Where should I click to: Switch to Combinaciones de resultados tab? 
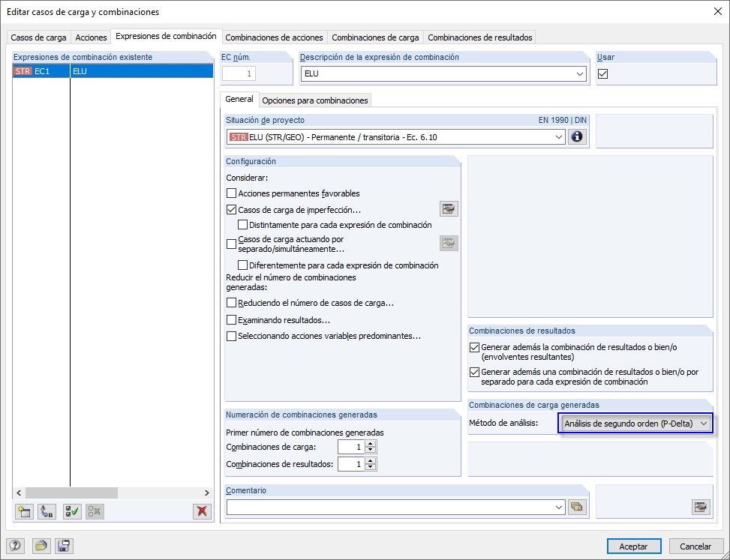pyautogui.click(x=480, y=37)
